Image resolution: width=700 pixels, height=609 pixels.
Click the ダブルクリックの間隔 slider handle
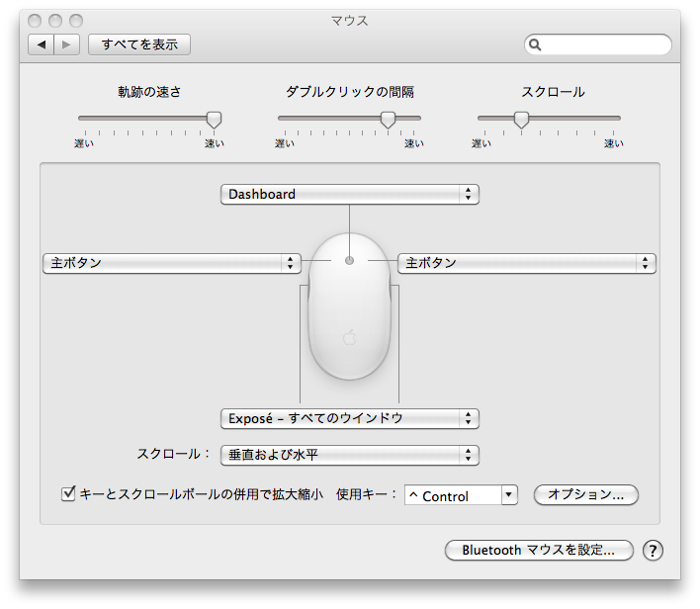[389, 119]
